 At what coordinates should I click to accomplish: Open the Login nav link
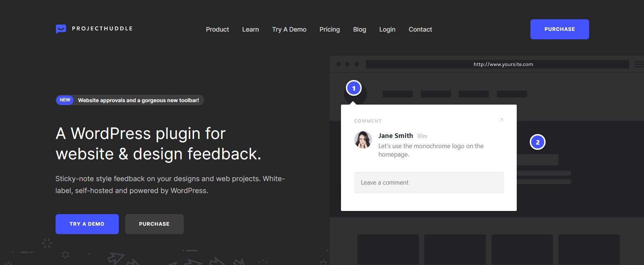coord(387,29)
